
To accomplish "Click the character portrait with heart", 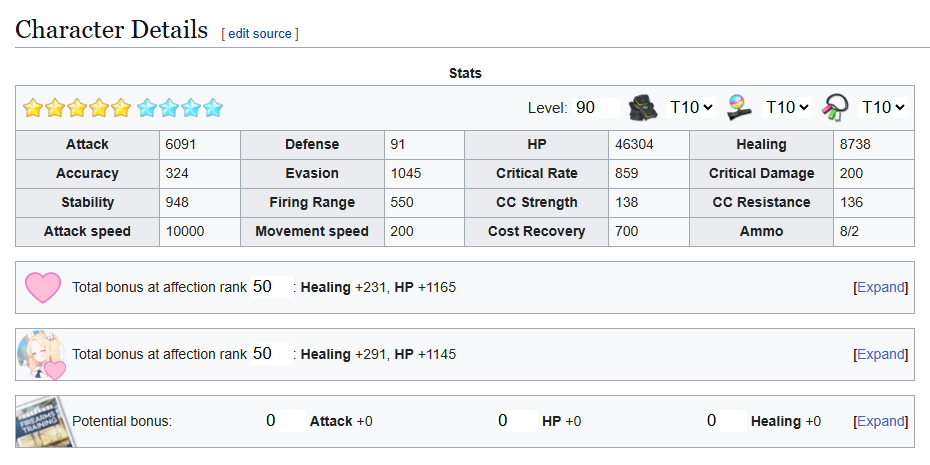I will point(42,355).
